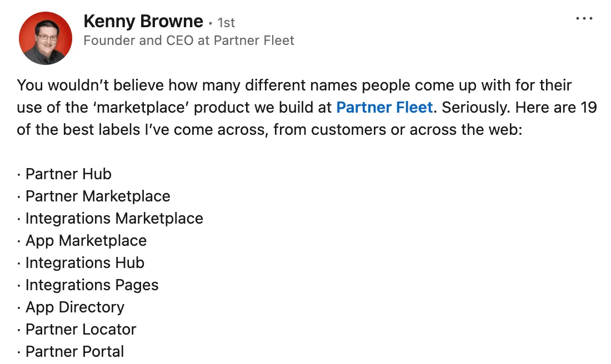Image resolution: width=611 pixels, height=364 pixels.
Task: Select the 'App Marketplace' line
Action: (86, 241)
